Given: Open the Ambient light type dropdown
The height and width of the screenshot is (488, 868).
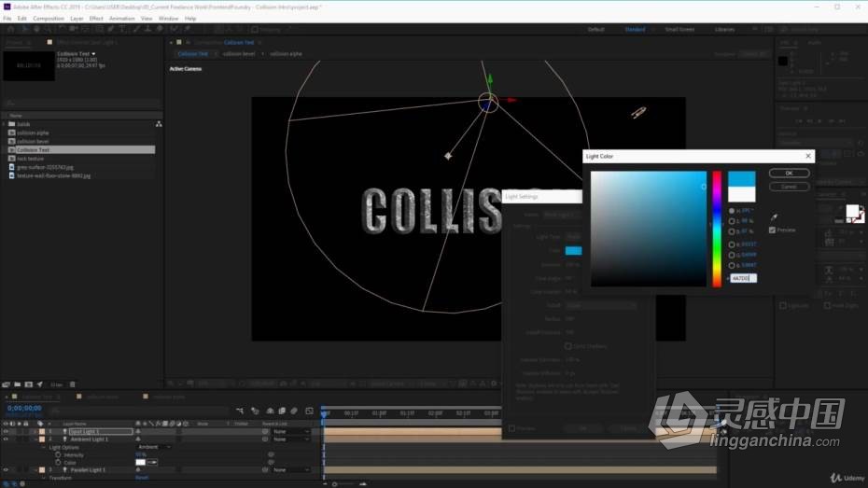Looking at the screenshot, I should click(x=154, y=447).
